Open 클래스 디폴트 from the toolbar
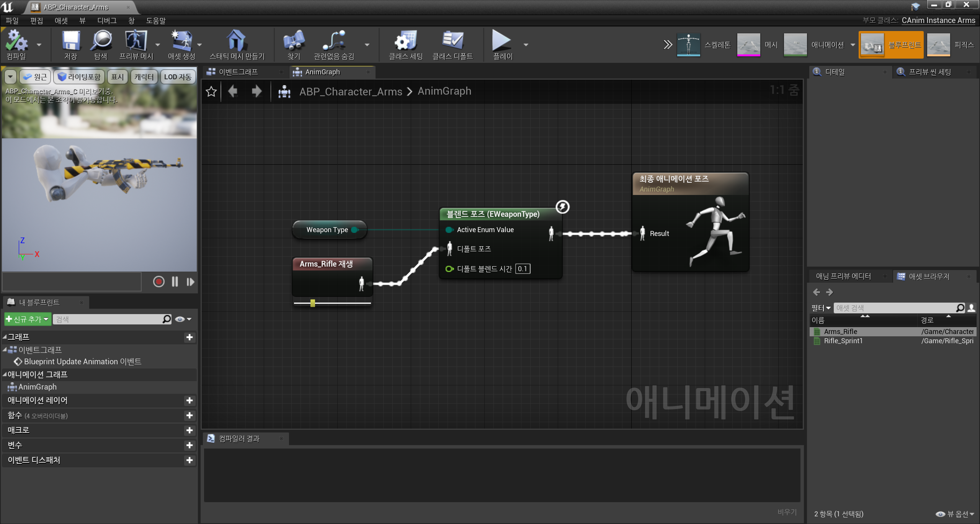 coord(452,45)
